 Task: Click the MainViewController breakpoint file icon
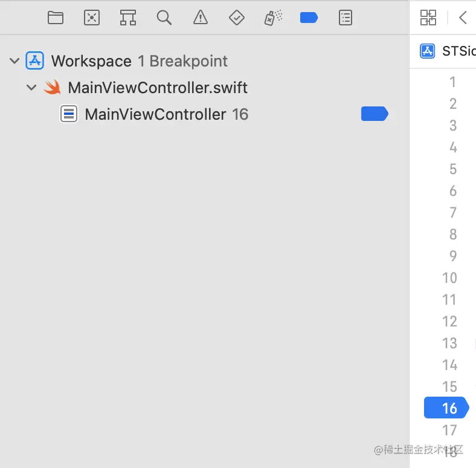pos(69,114)
